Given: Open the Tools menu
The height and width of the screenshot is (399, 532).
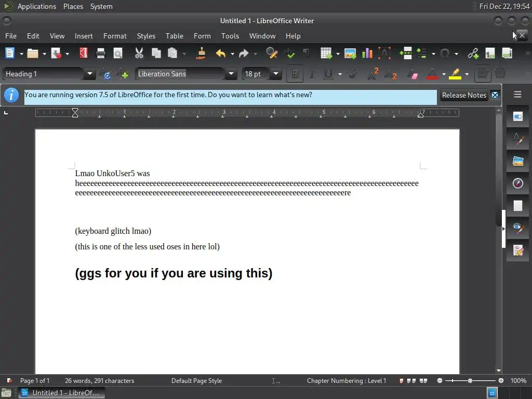Looking at the screenshot, I should coord(230,36).
